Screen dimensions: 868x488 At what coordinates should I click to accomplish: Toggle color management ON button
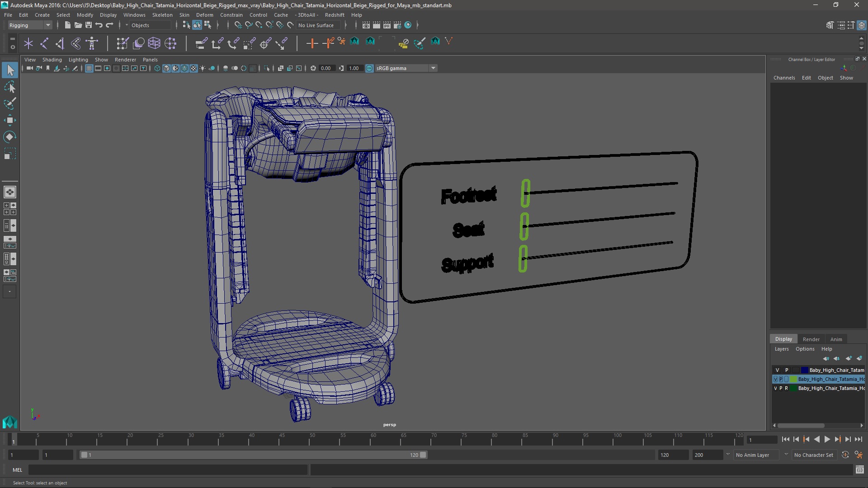[x=369, y=68]
